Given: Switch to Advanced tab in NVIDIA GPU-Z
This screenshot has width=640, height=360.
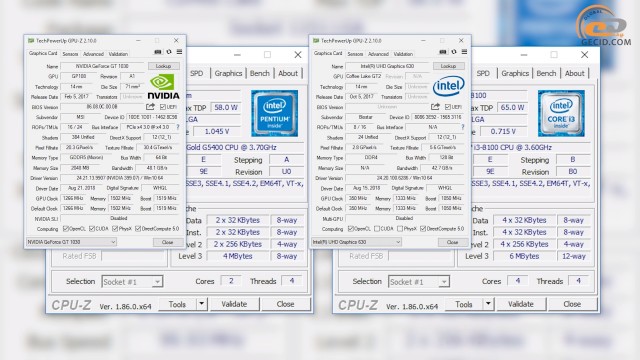Looking at the screenshot, I should [x=93, y=54].
